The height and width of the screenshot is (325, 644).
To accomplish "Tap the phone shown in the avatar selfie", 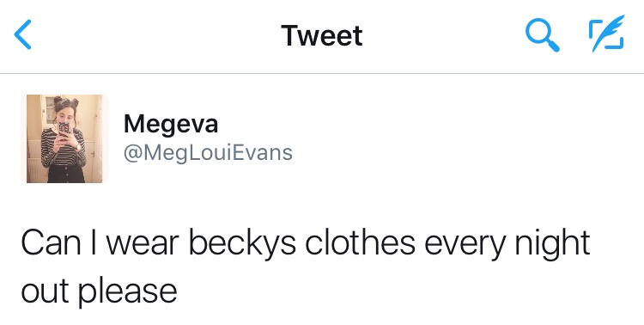I will [64, 129].
